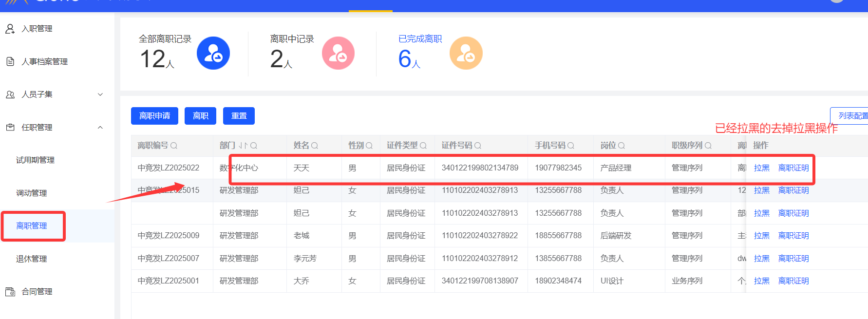Click the search icon beside 姓名 header
868x319 pixels.
(x=315, y=146)
